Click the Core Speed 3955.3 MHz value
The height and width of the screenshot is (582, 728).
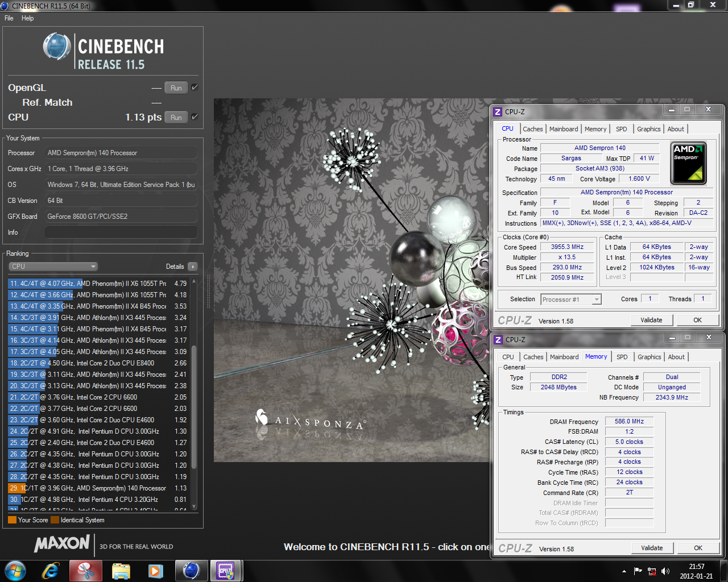567,247
